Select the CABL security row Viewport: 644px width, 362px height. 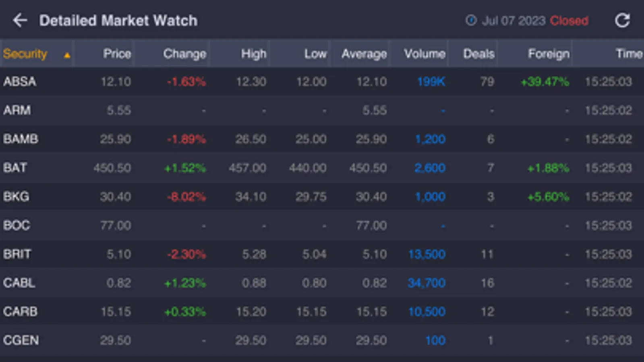(322, 283)
